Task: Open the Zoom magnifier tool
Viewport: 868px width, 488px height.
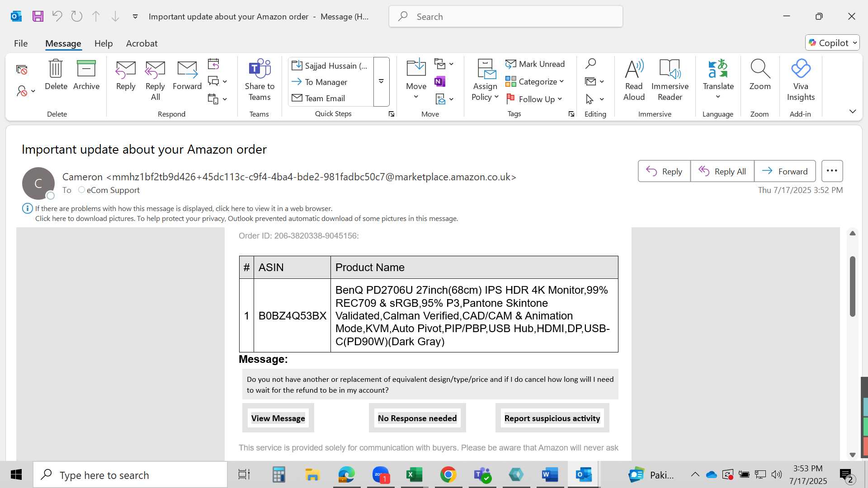Action: point(760,75)
